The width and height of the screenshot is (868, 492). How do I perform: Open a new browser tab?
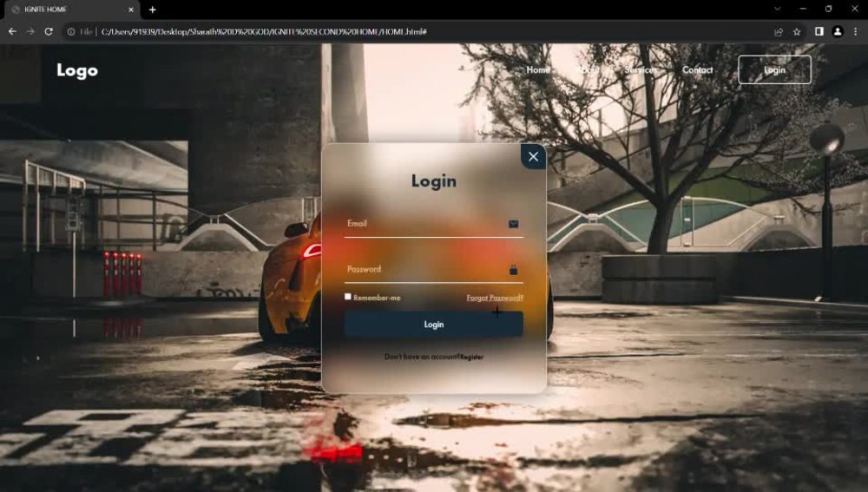[x=152, y=10]
